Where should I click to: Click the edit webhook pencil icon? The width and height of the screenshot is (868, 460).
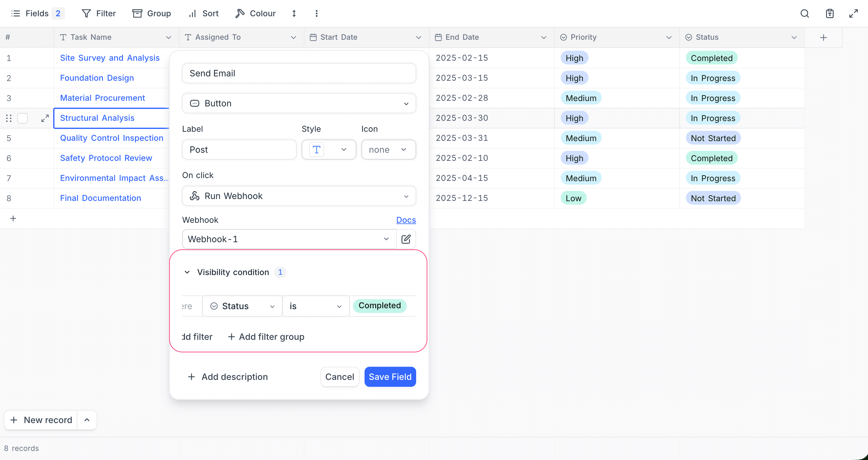[406, 239]
